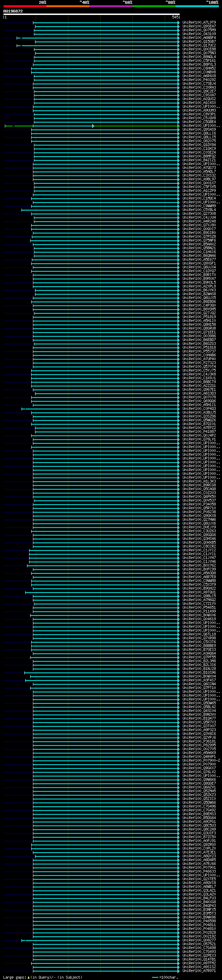
Task: Click hit label UniRef100_P11499
Action: pos(199,612)
